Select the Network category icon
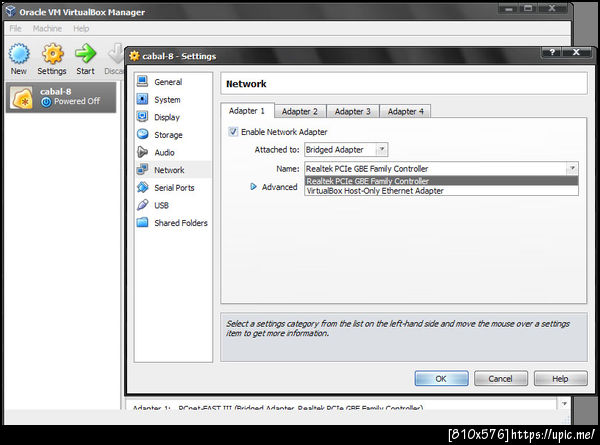This screenshot has width=600, height=445. tap(143, 170)
